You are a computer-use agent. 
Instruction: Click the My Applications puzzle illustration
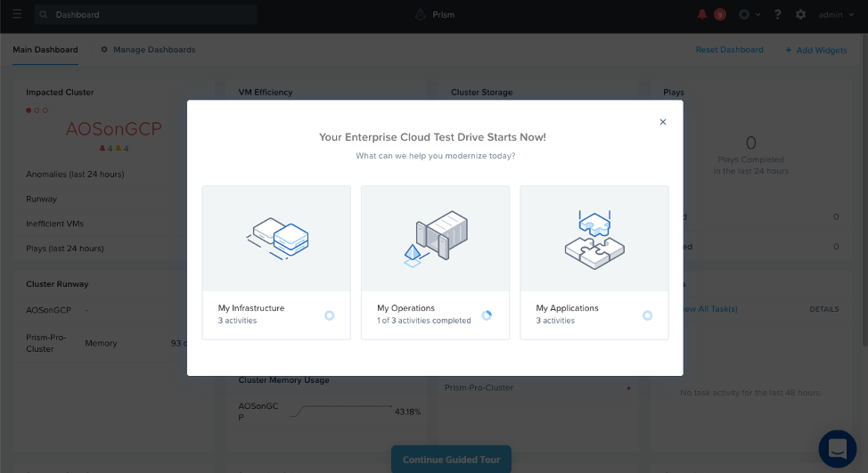pyautogui.click(x=594, y=238)
